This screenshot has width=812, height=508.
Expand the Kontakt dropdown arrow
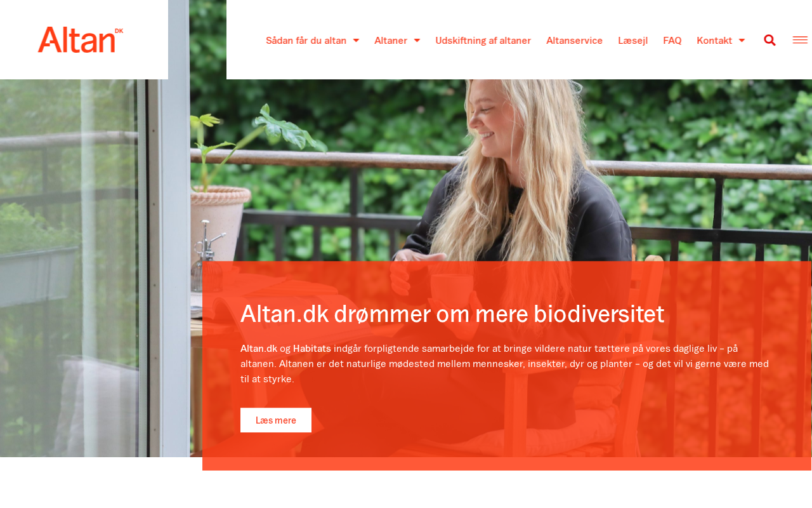pos(742,40)
